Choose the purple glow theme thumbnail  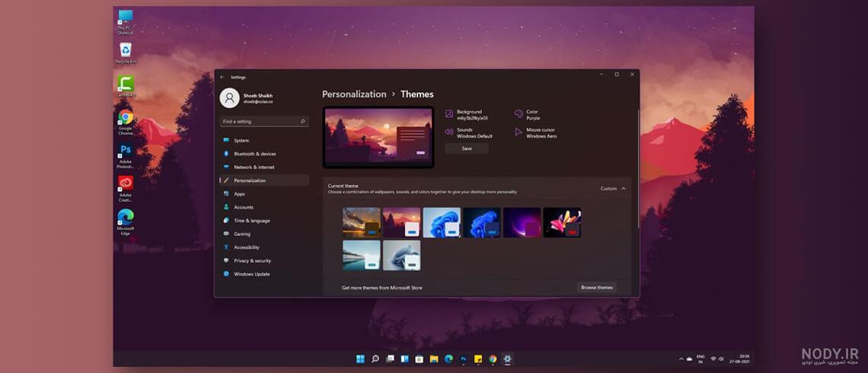click(x=522, y=222)
